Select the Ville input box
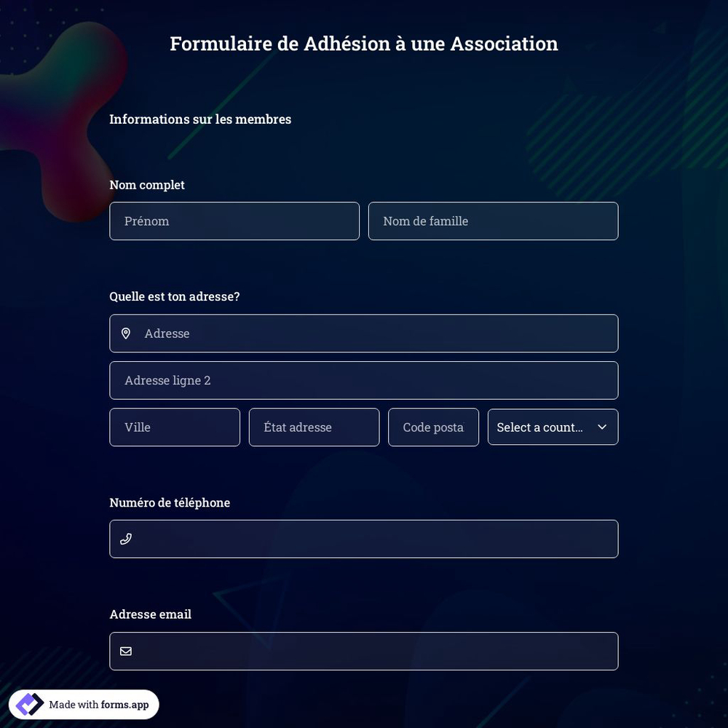Image resolution: width=728 pixels, height=728 pixels. click(175, 427)
